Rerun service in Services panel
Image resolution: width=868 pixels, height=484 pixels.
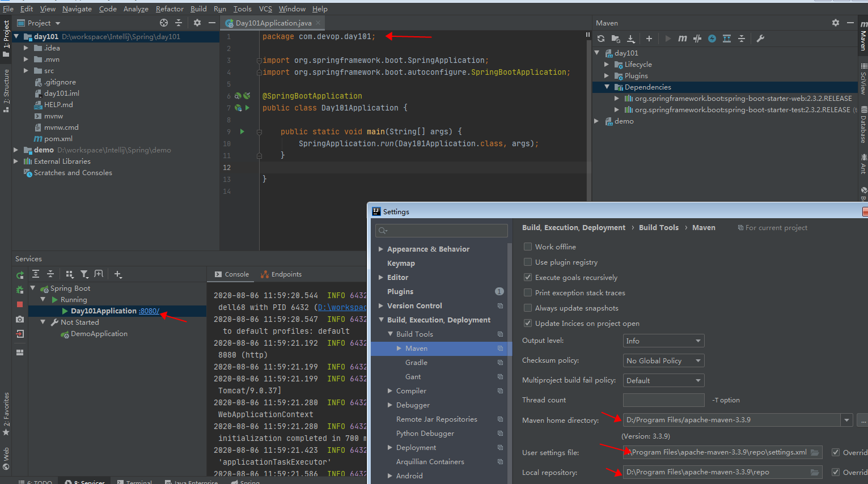pyautogui.click(x=20, y=275)
